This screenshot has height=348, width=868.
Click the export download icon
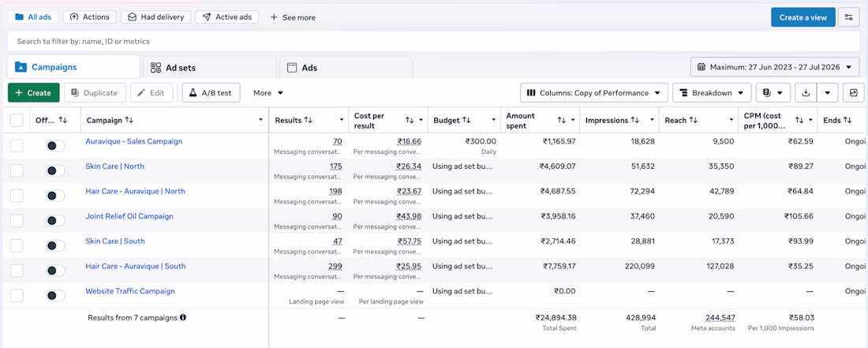[x=806, y=93]
